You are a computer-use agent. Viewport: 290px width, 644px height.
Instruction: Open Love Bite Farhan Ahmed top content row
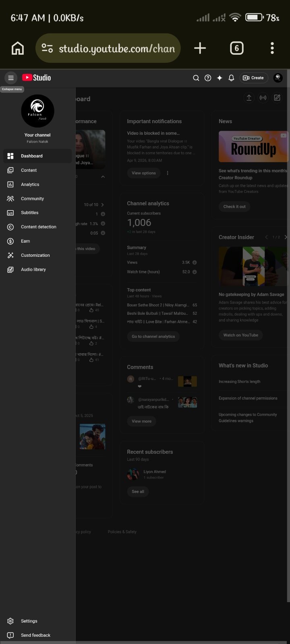162,322
